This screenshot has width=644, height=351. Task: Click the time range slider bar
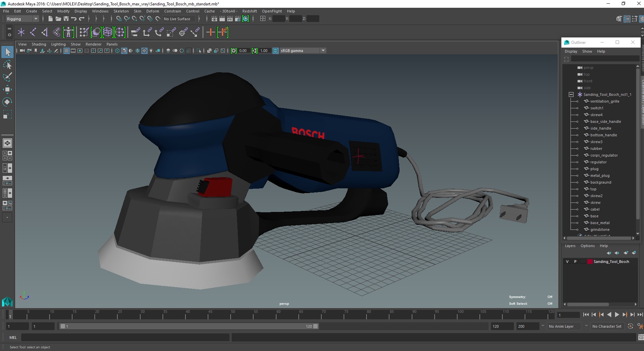(189, 326)
